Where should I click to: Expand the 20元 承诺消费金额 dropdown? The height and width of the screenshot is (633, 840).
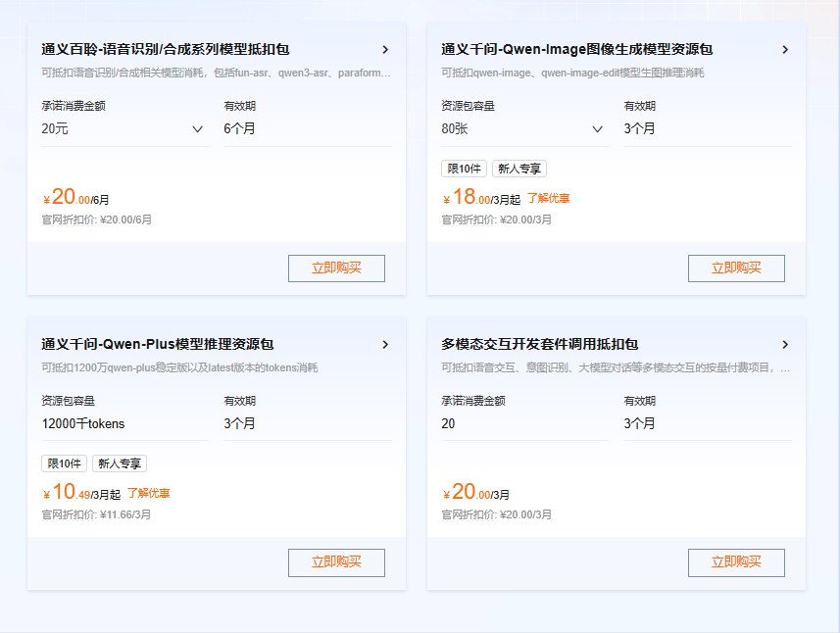pos(125,129)
